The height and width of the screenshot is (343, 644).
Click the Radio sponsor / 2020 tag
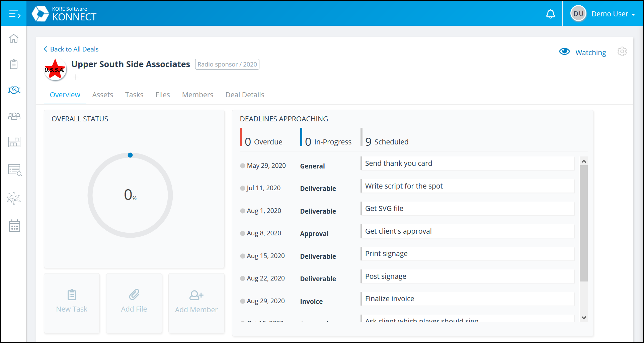tap(227, 64)
